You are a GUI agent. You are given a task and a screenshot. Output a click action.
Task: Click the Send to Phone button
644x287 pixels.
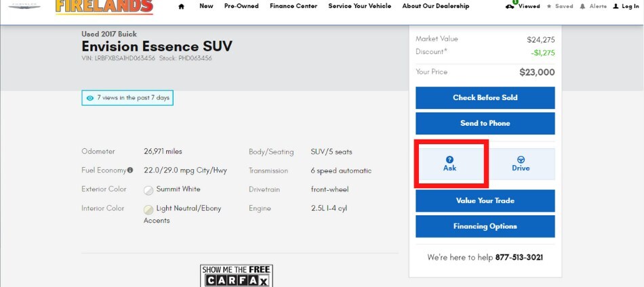(485, 123)
